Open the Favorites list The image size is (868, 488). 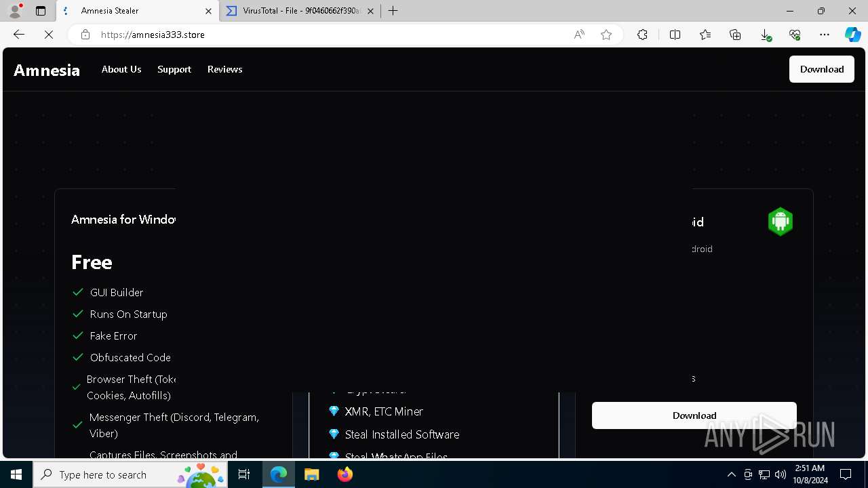(x=705, y=35)
